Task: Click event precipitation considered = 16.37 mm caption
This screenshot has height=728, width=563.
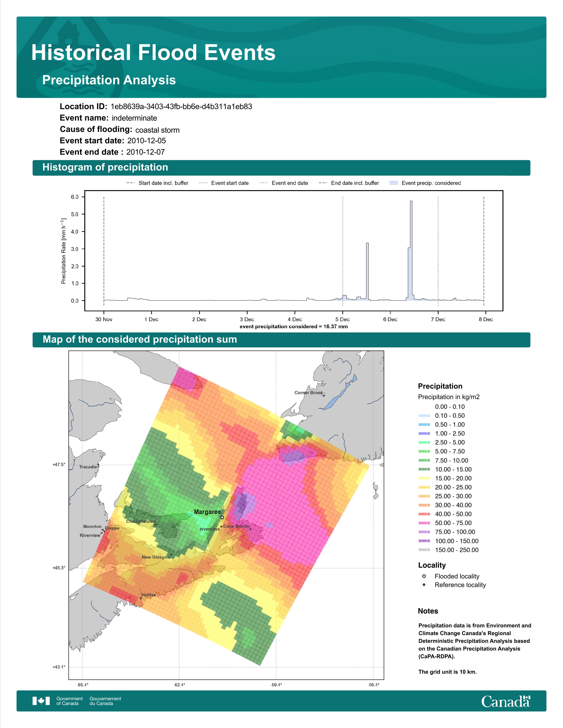Action: (x=293, y=327)
